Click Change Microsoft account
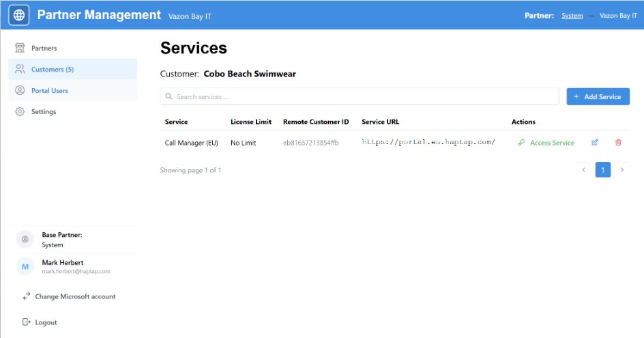 74,297
